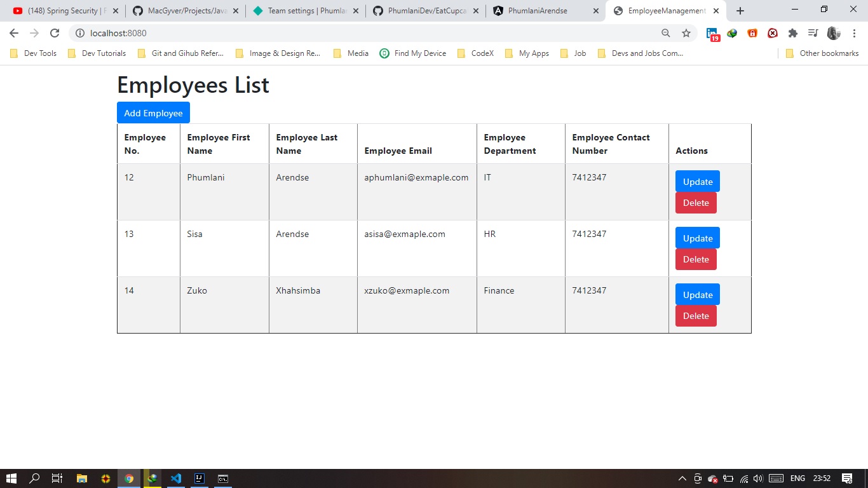Click the browser profile avatar

coord(833,33)
